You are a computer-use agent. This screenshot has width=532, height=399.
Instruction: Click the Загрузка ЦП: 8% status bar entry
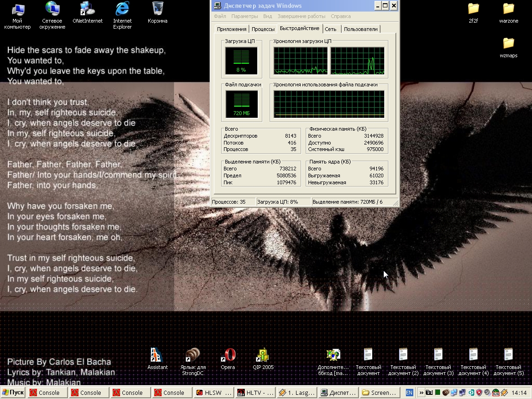click(283, 202)
